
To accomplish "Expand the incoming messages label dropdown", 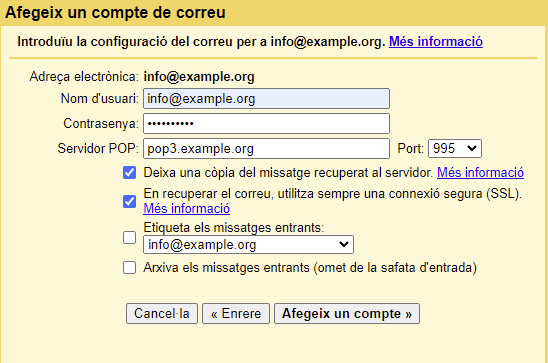I will pyautogui.click(x=248, y=245).
